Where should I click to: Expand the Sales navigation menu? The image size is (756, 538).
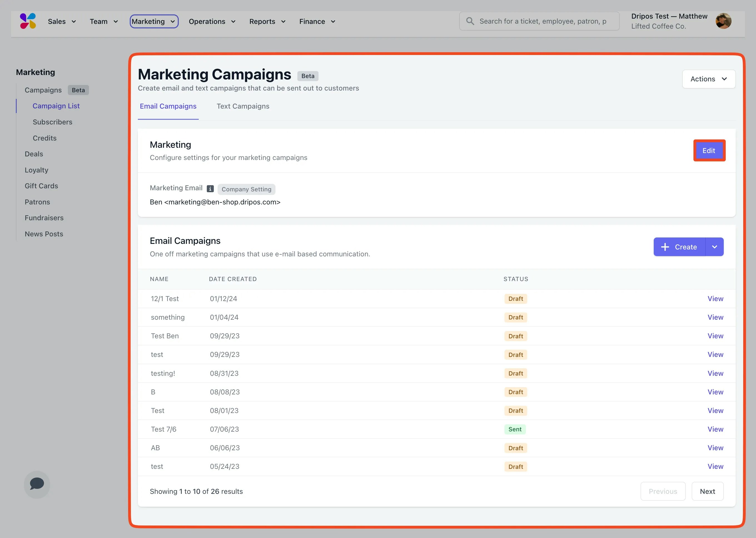(x=62, y=22)
